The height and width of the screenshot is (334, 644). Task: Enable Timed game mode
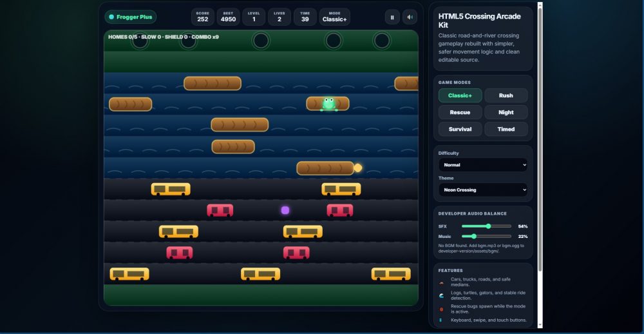tap(506, 129)
